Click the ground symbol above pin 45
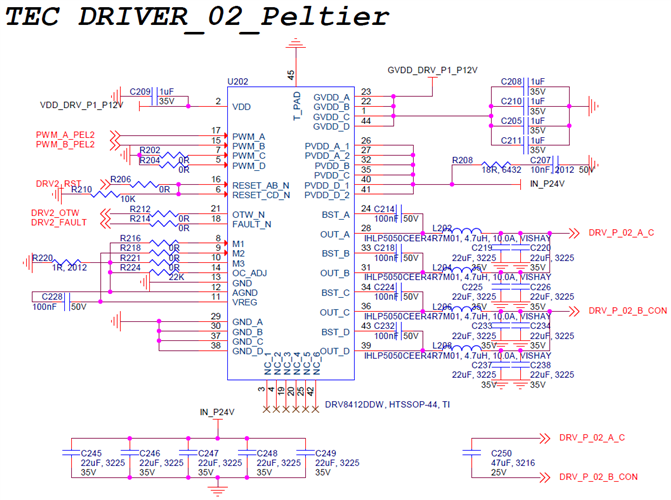This screenshot has height=500, width=671. coord(295,43)
